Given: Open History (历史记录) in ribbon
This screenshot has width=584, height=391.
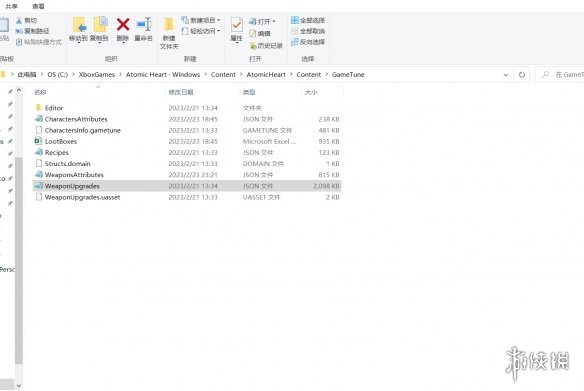Looking at the screenshot, I should point(253,45).
